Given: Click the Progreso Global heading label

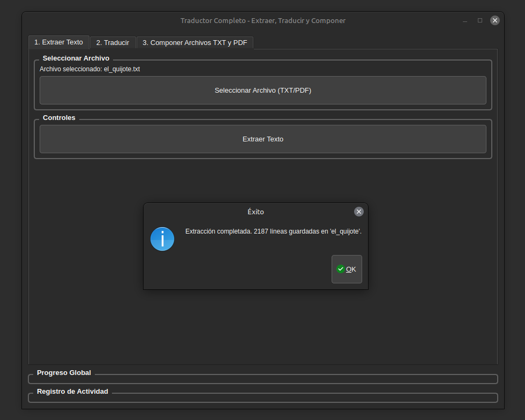Looking at the screenshot, I should click(64, 372).
